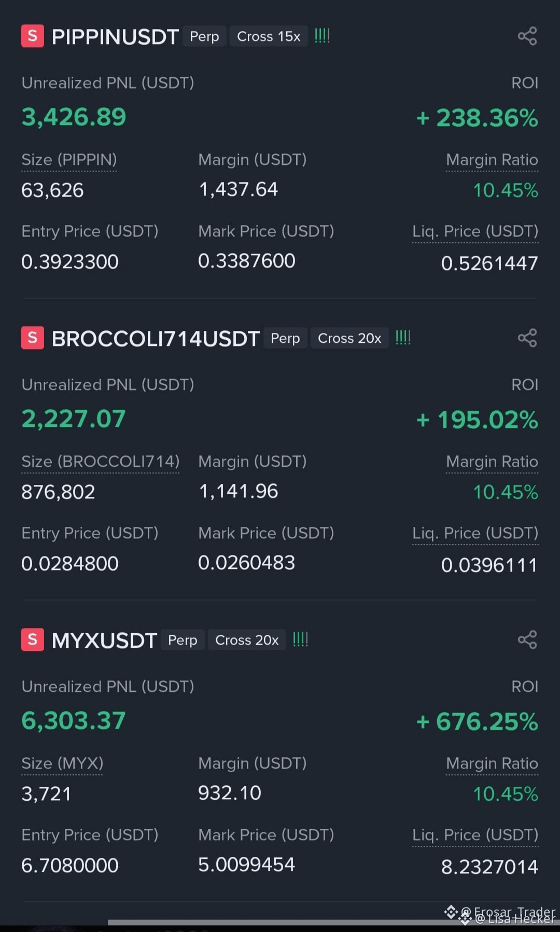Open the MYXUSDT contract title
This screenshot has height=932, width=560.
click(x=104, y=641)
